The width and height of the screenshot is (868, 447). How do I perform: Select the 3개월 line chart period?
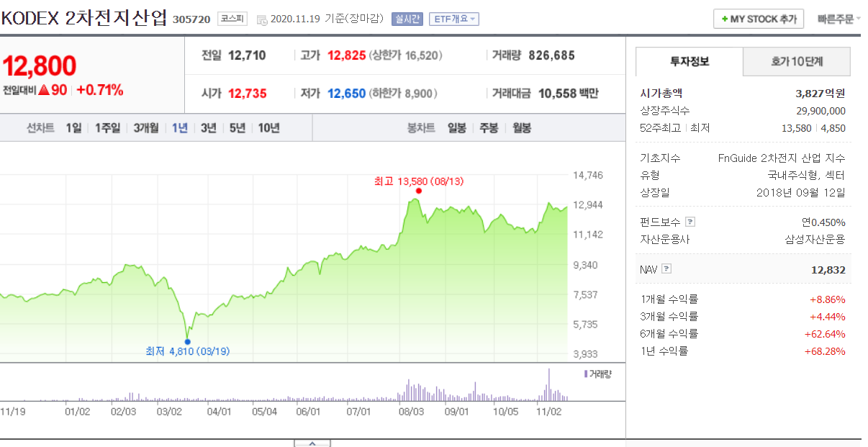(146, 128)
